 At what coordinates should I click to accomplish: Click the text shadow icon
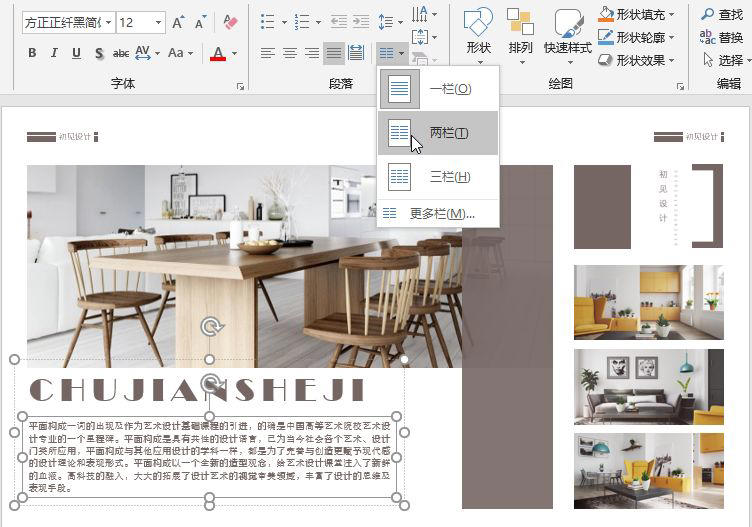(x=99, y=53)
